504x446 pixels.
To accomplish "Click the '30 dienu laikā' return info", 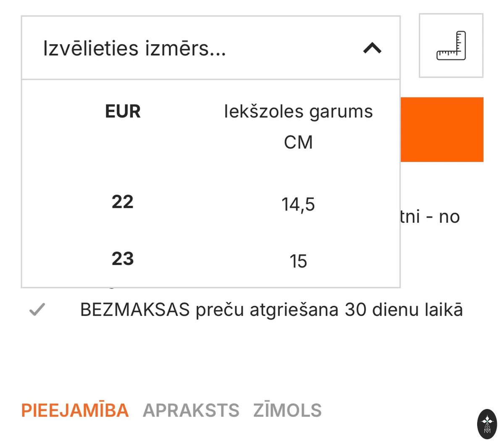I will (404, 310).
